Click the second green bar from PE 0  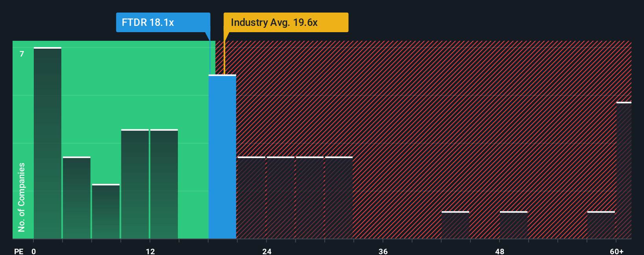(77, 197)
